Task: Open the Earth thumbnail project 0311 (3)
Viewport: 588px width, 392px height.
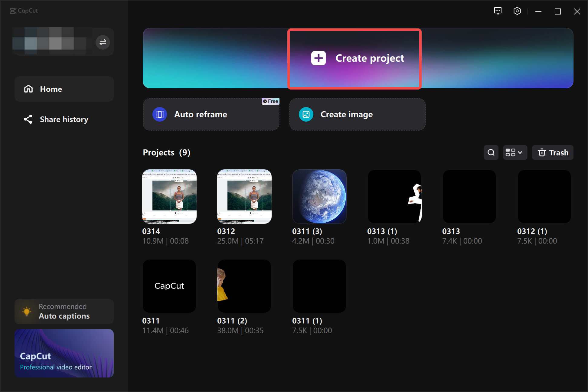Action: pyautogui.click(x=319, y=197)
